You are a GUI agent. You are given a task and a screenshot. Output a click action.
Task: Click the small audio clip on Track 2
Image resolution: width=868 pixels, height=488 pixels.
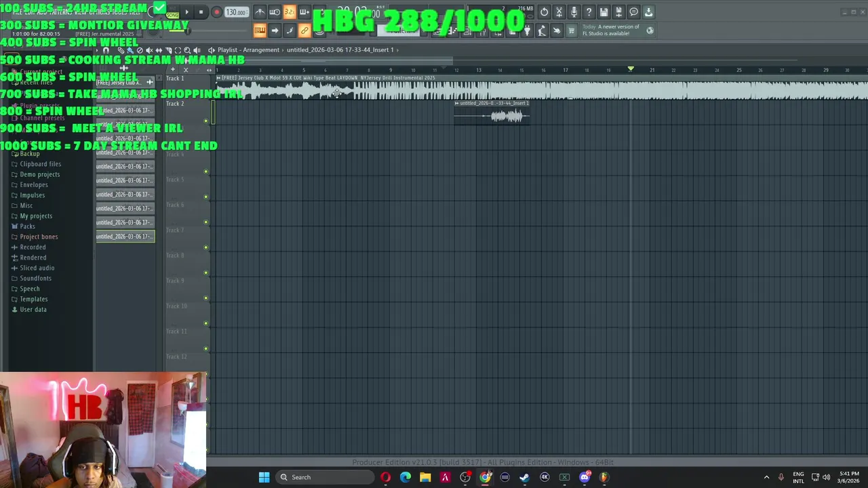point(492,113)
